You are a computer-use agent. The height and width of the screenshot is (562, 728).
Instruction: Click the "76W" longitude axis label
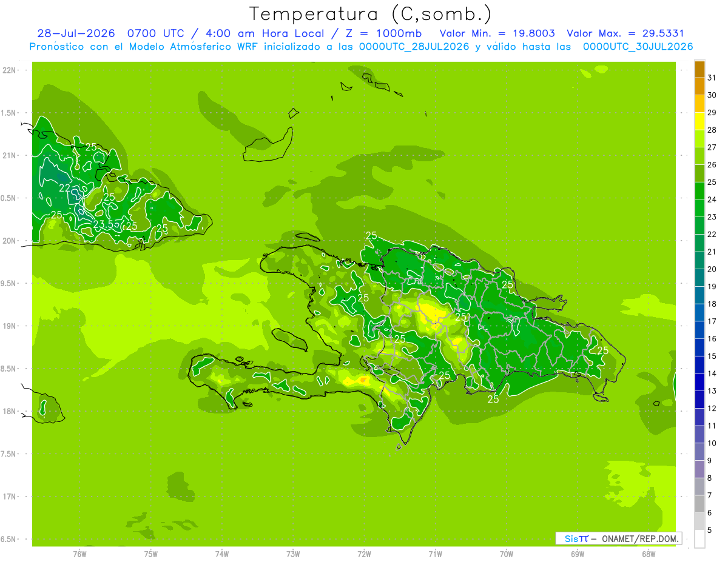tap(79, 554)
